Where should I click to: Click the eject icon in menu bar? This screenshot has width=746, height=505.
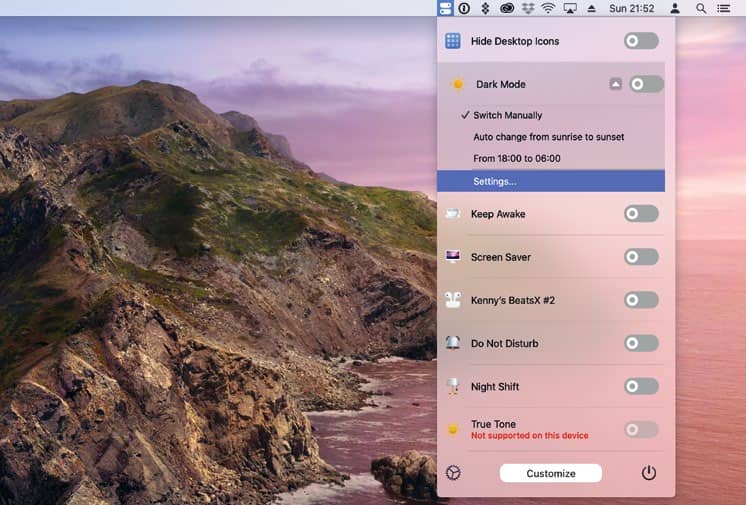(x=591, y=8)
